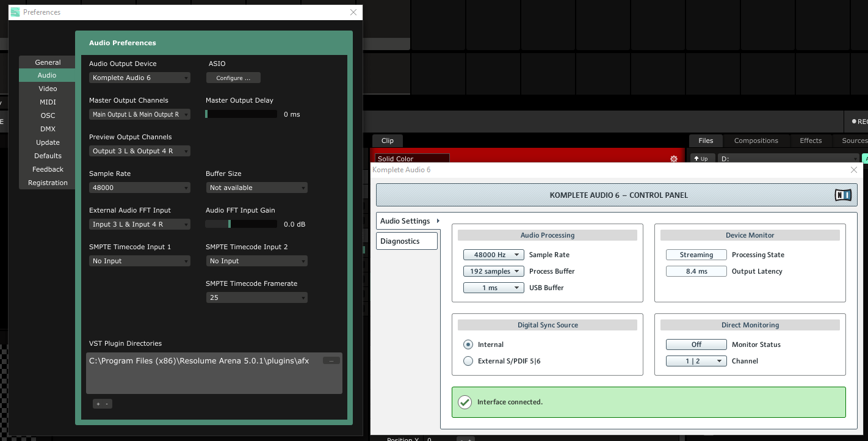
Task: Open the Audio Output Device dropdown
Action: (139, 78)
